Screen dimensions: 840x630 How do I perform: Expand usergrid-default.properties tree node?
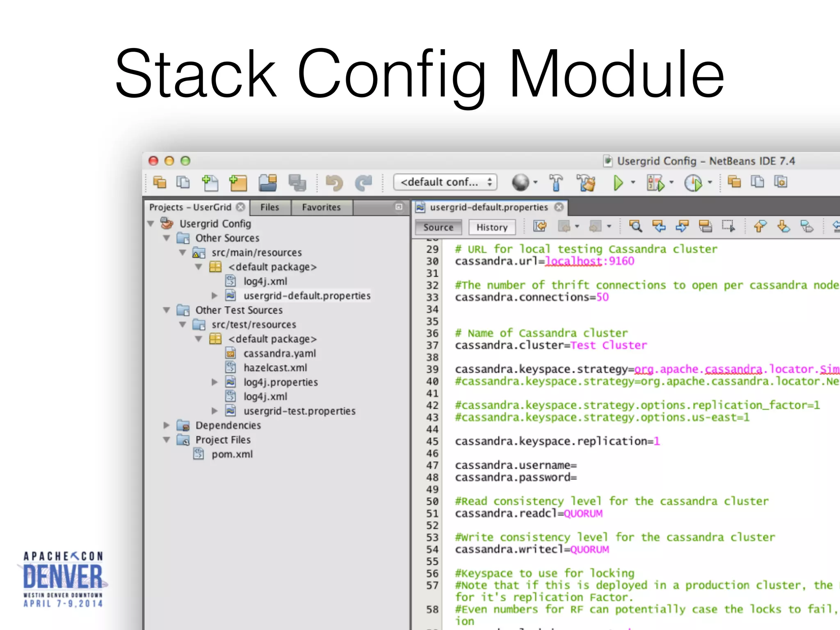pyautogui.click(x=214, y=296)
